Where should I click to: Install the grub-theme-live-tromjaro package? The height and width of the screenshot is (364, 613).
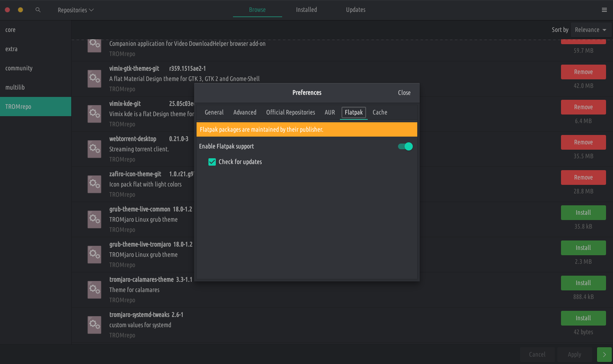583,248
